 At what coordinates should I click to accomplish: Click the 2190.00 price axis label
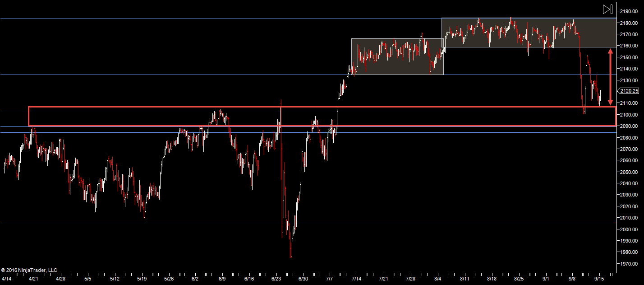[628, 11]
